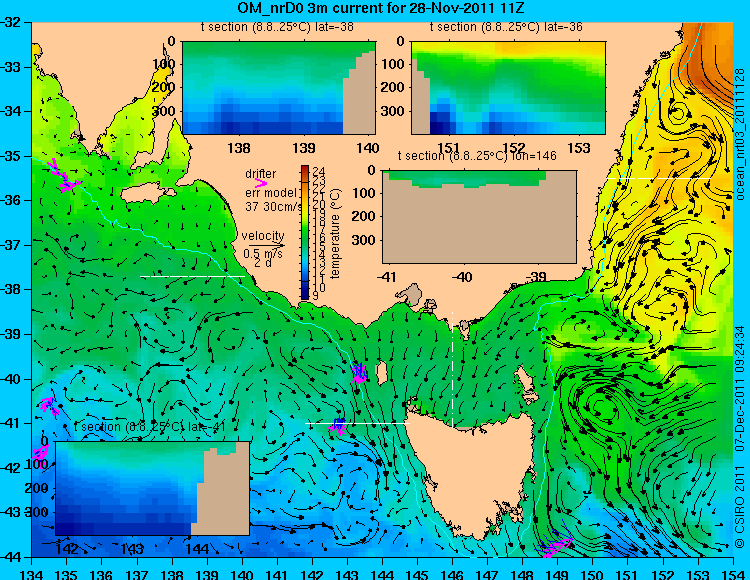Image resolution: width=750 pixels, height=580 pixels.
Task: Click longitude tick label 154
Action: coord(733,574)
